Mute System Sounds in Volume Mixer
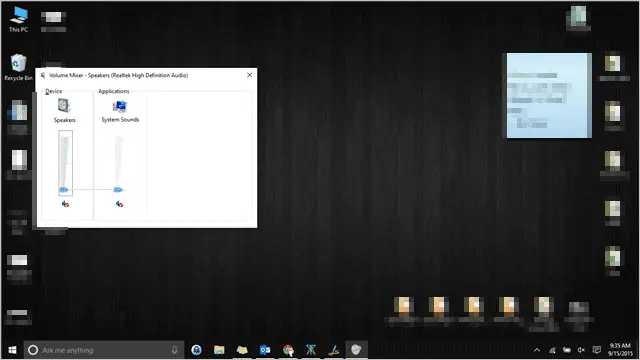 point(119,204)
